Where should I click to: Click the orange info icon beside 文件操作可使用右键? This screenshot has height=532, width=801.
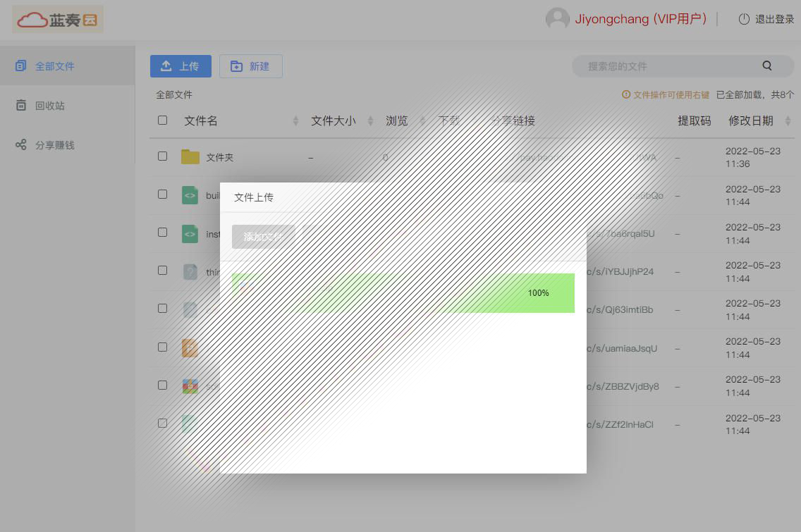626,94
